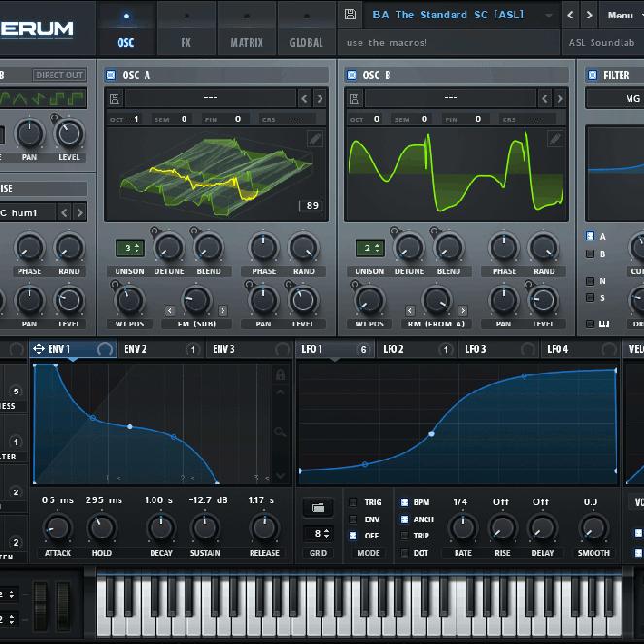Image resolution: width=644 pixels, height=644 pixels.
Task: Enable filter routing for N
Action: 590,281
